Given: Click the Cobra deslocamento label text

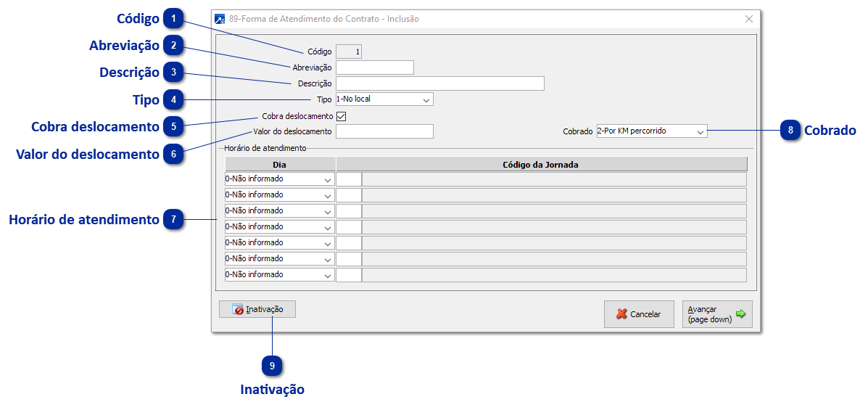Looking at the screenshot, I should (297, 116).
